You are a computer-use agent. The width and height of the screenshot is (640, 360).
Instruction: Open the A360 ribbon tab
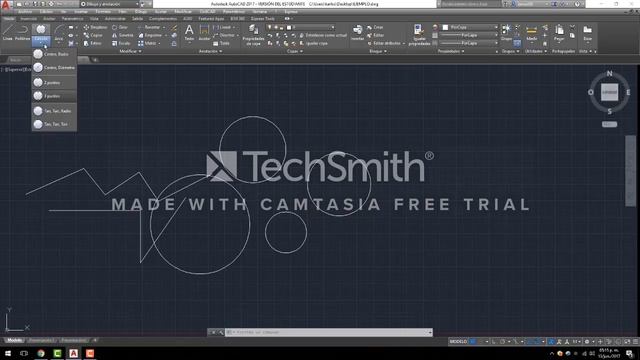[x=187, y=19]
